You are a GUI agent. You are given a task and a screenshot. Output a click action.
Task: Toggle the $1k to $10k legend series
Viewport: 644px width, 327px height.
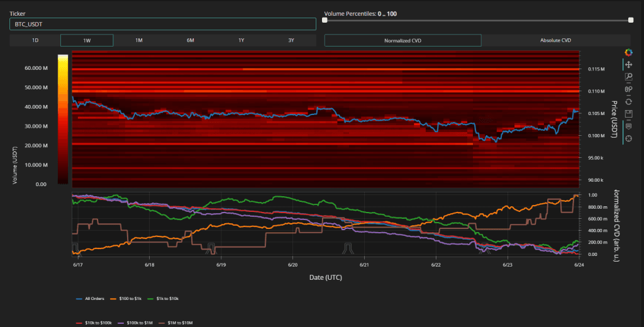coord(163,299)
